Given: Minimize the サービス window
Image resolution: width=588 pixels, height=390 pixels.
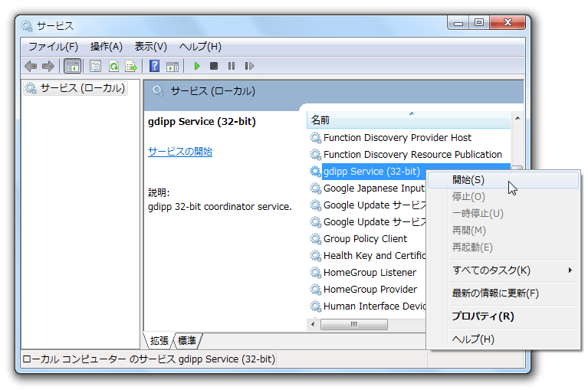Looking at the screenshot, I should pyautogui.click(x=458, y=23).
